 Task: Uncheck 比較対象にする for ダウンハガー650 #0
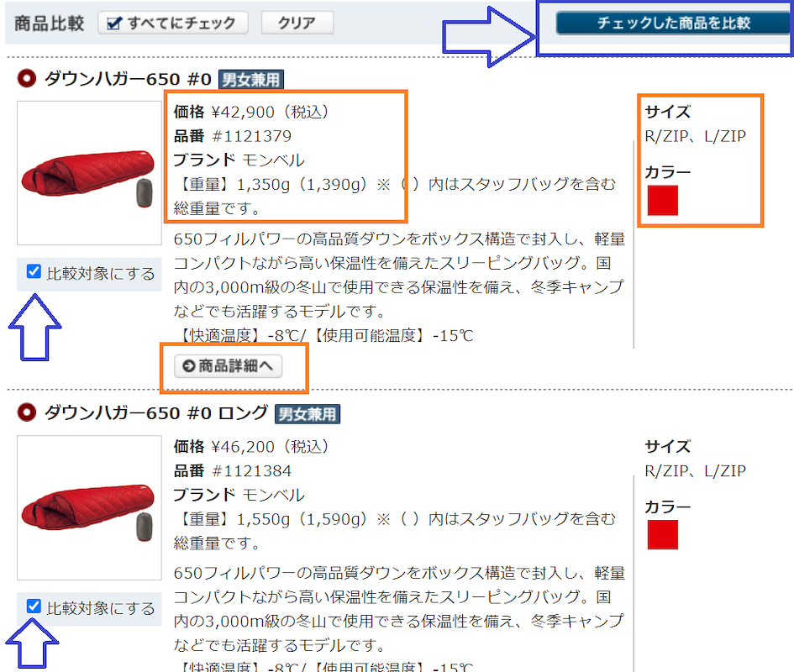34,271
